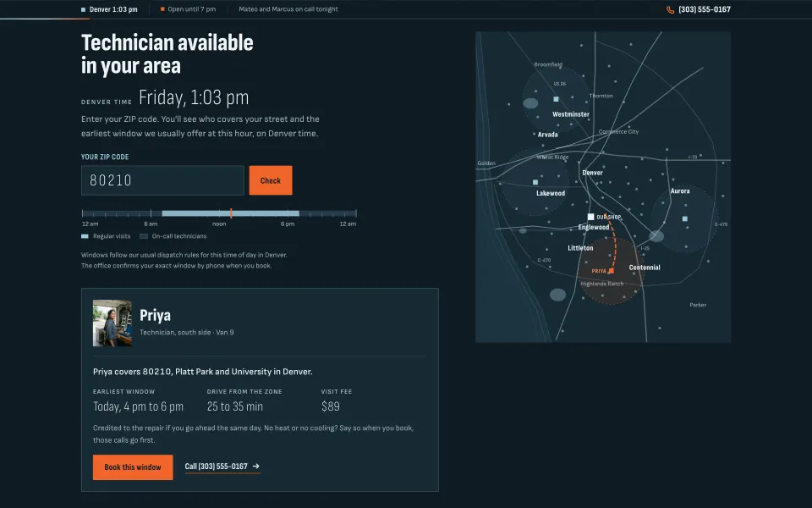Click the orange phone icon in header

click(x=670, y=9)
